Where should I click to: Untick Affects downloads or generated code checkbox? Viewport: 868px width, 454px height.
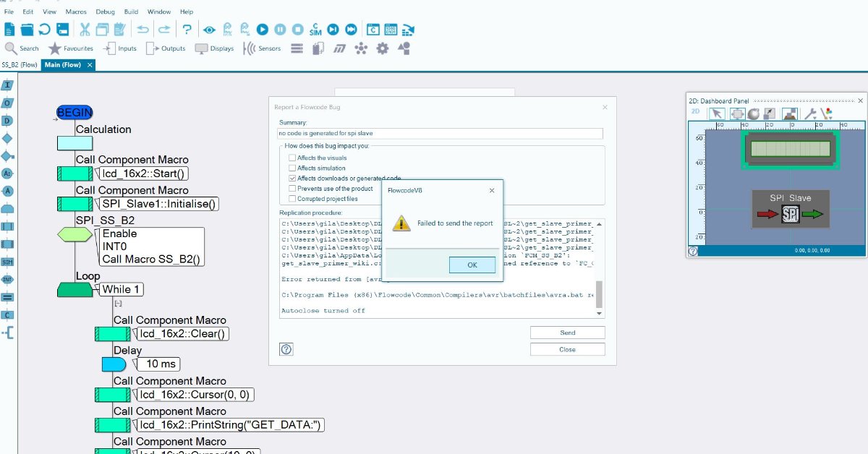pos(292,178)
